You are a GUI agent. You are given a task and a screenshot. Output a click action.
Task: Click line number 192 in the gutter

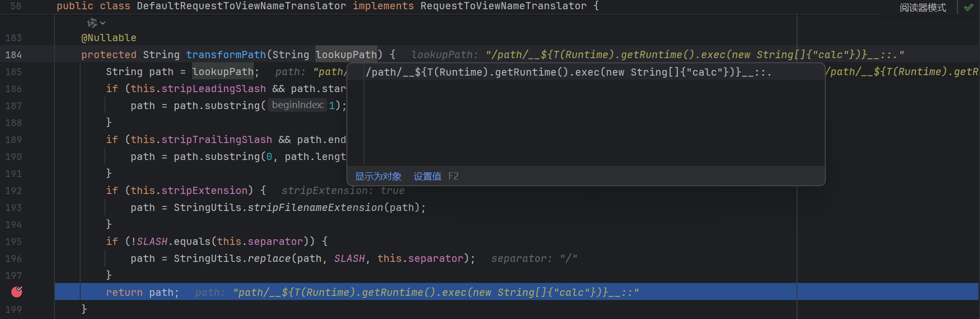pos(13,190)
